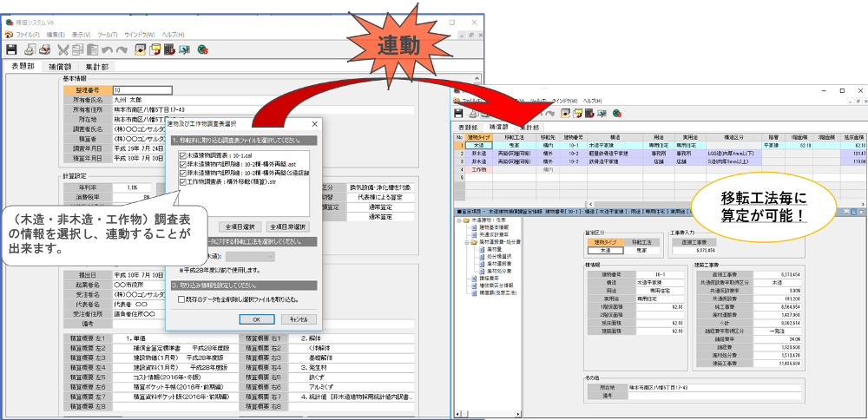The width and height of the screenshot is (868, 420).
Task: Click the Print icon in left toolbar
Action: (31, 50)
